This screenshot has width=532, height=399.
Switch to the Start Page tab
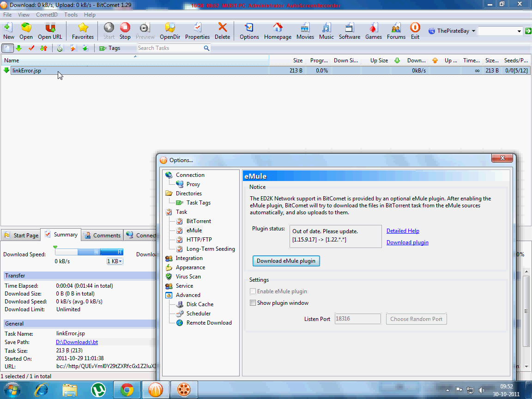pyautogui.click(x=21, y=235)
